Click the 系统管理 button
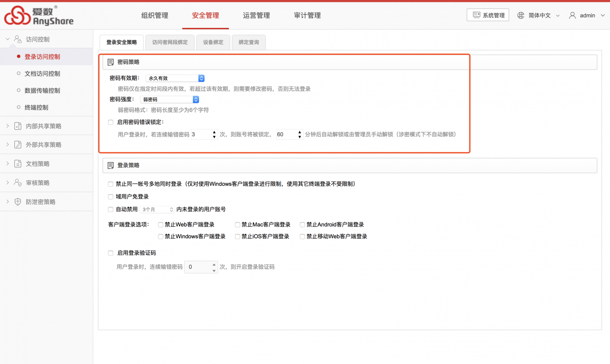 tap(488, 15)
